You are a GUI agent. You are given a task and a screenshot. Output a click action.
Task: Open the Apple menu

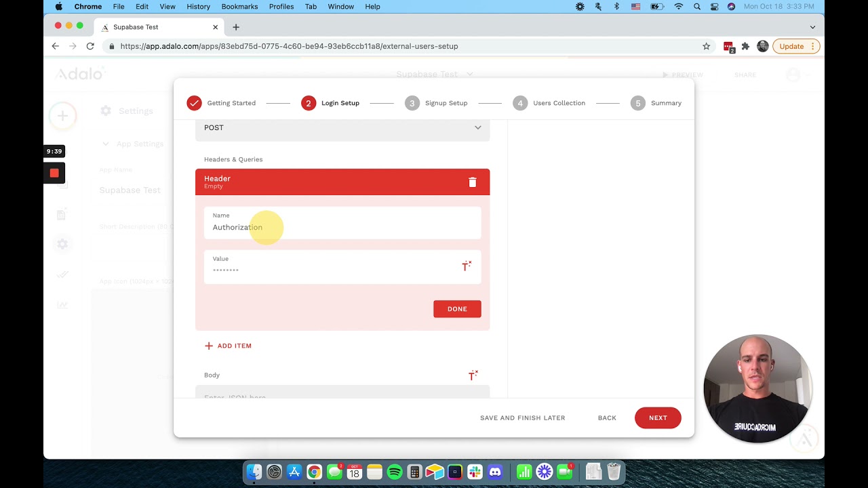click(59, 6)
